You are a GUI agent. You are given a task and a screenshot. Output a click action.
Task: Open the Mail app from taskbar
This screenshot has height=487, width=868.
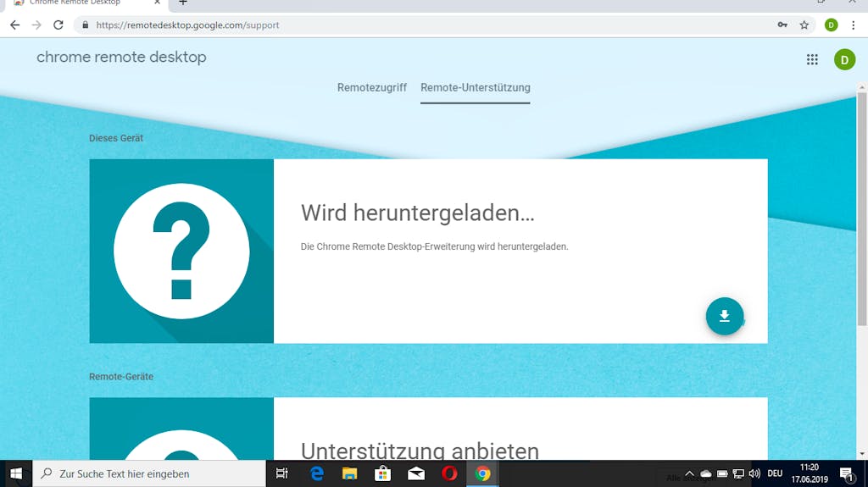click(415, 473)
